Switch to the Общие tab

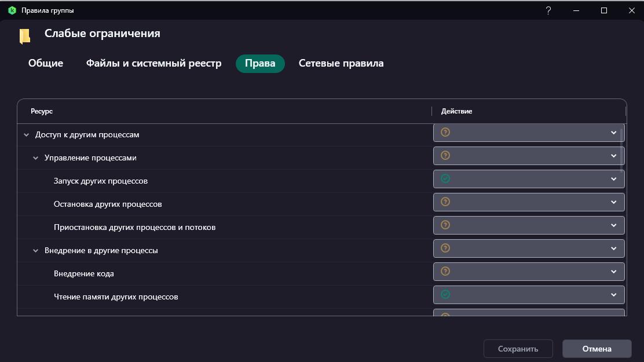[46, 64]
